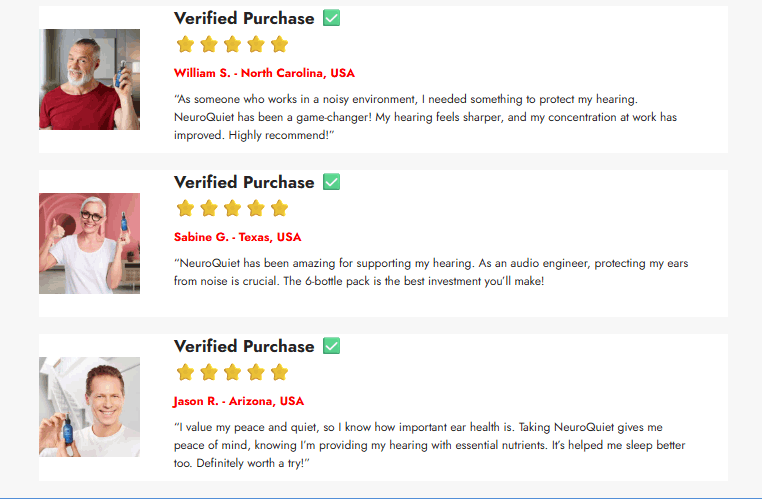This screenshot has height=499, width=762.
Task: Click the green checkmark beside William S.'s Verified Purchase
Action: pos(332,18)
